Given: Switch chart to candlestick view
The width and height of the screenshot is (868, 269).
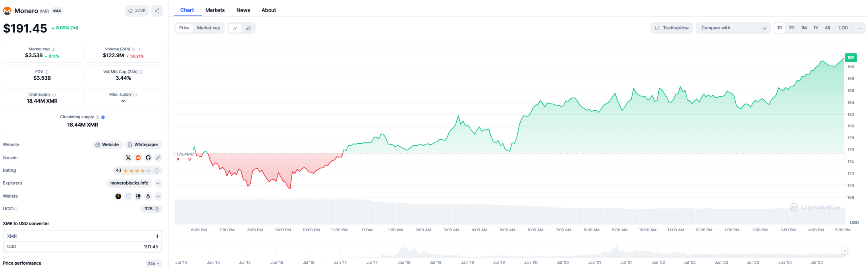Looking at the screenshot, I should [x=248, y=28].
